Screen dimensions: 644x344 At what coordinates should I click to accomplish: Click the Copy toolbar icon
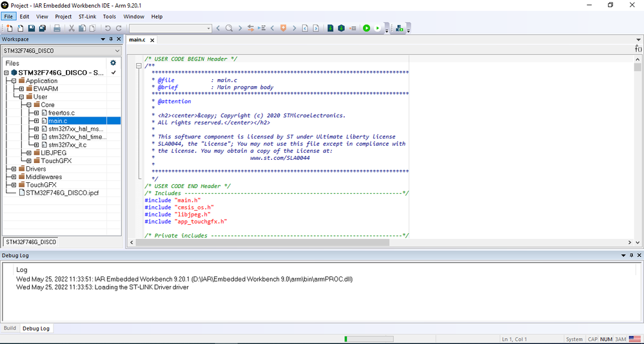pyautogui.click(x=82, y=28)
